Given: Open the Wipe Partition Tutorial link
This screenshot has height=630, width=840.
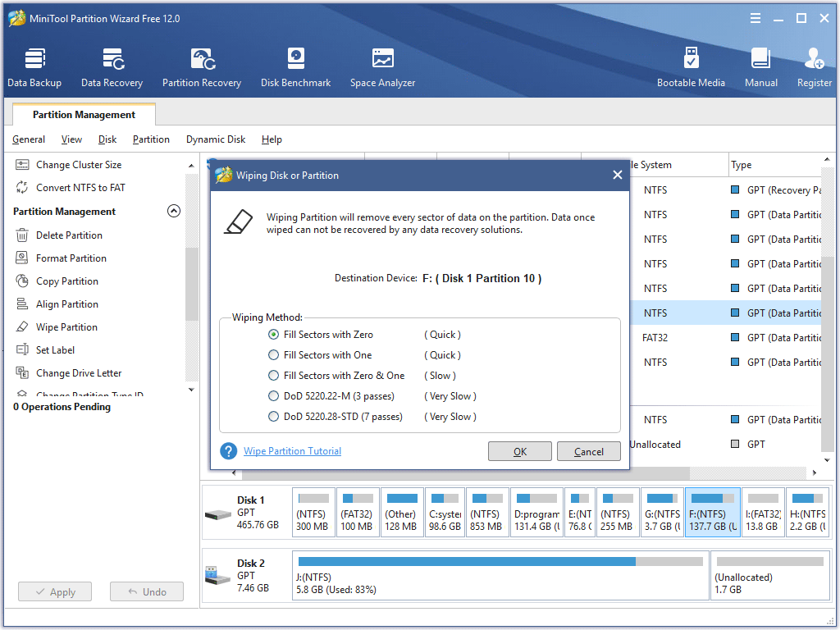Looking at the screenshot, I should pos(293,451).
